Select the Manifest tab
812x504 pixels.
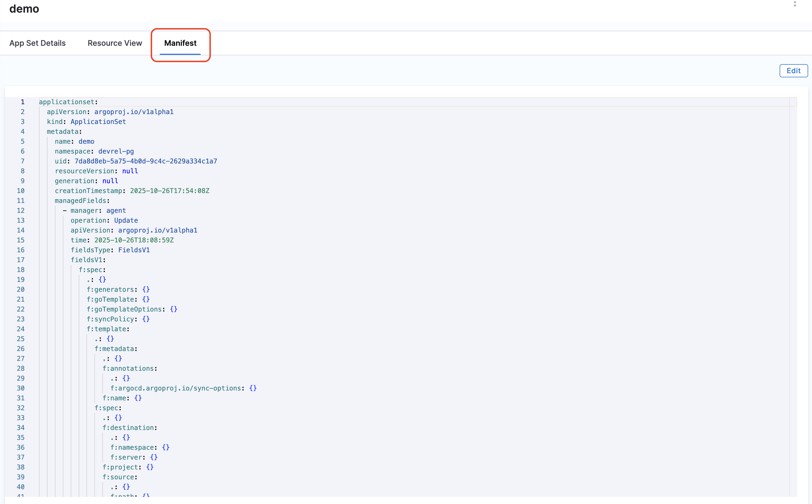[x=180, y=43]
